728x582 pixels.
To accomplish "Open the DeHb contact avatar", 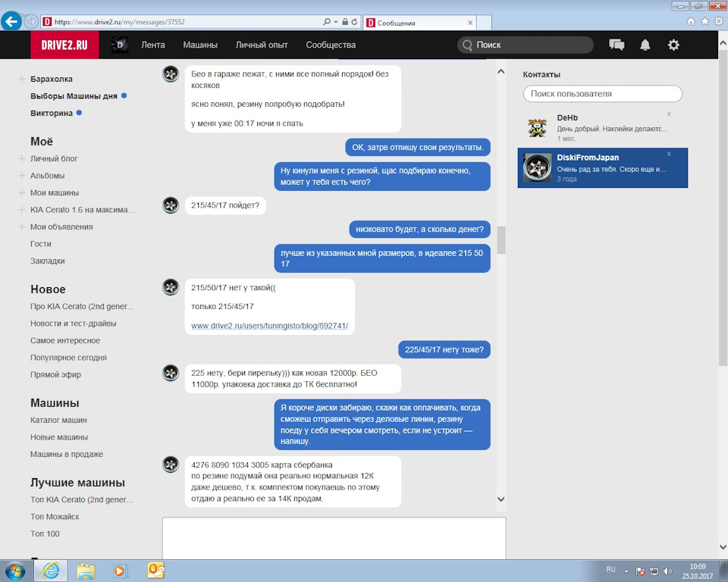I will pos(537,127).
